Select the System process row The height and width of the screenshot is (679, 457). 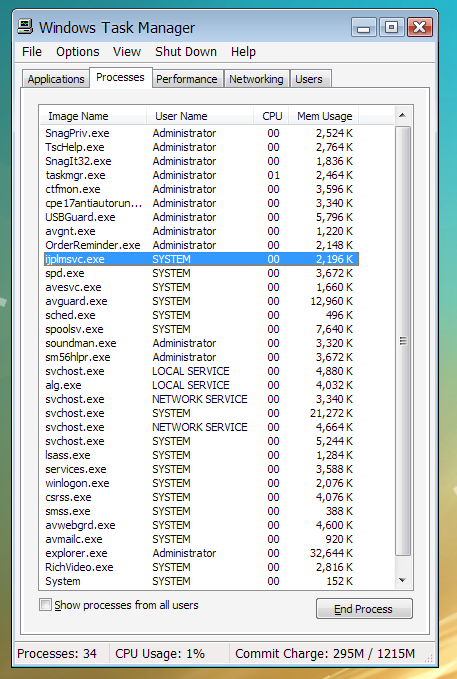click(201, 581)
